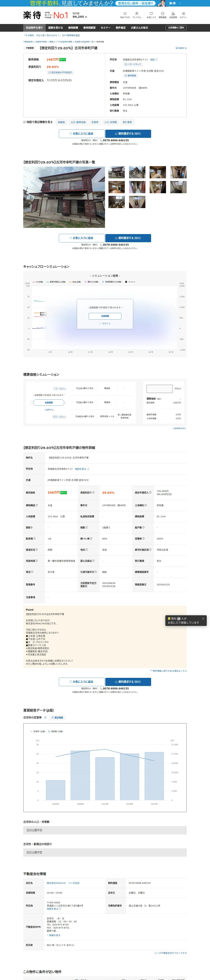Open the 閲覧履歴 history icon

pyautogui.click(x=162, y=15)
